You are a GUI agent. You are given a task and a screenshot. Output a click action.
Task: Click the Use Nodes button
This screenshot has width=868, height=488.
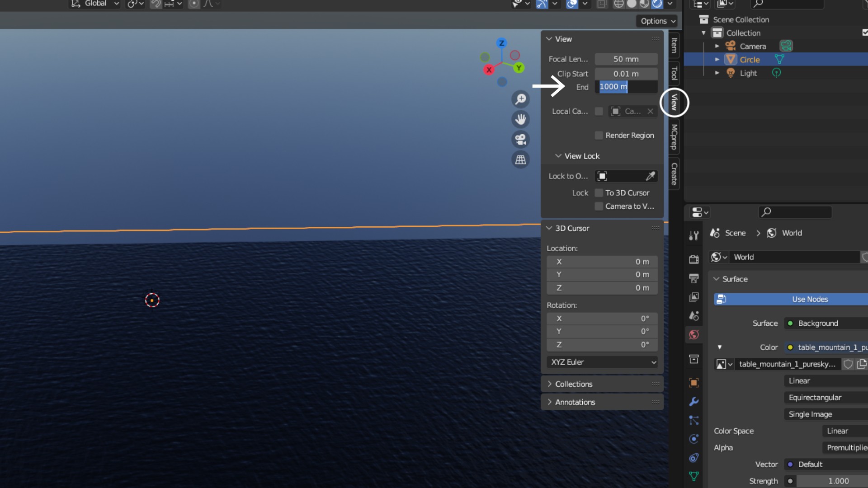(809, 299)
